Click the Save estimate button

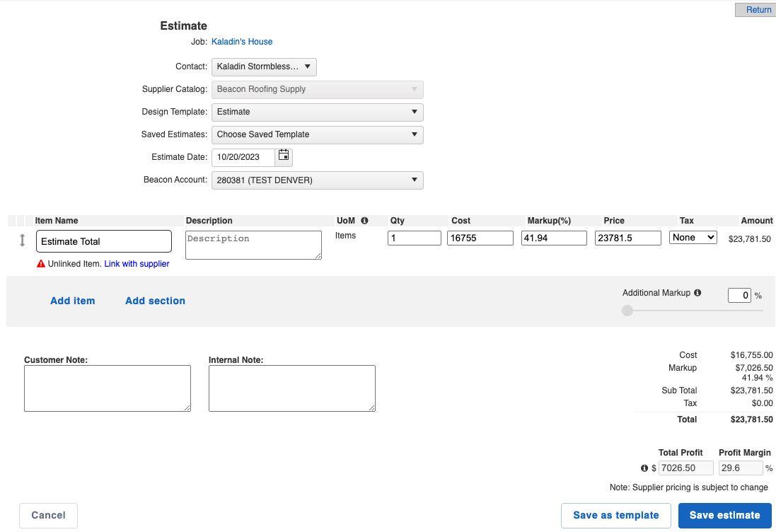pos(724,515)
